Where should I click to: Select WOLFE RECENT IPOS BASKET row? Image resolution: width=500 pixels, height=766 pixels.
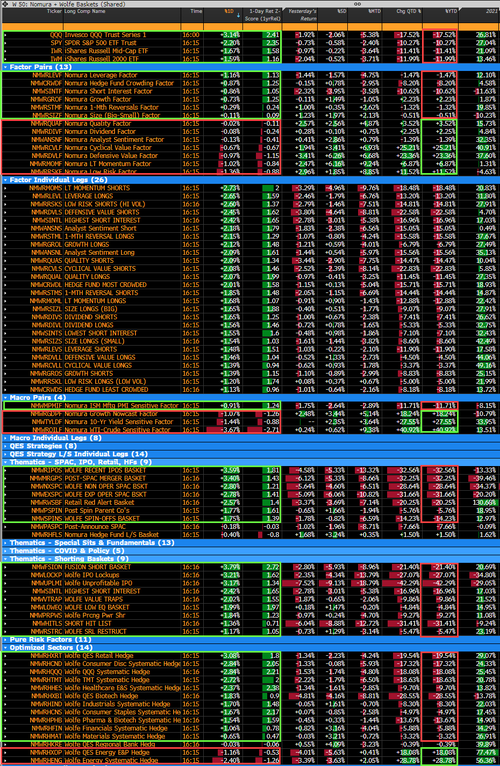point(250,470)
